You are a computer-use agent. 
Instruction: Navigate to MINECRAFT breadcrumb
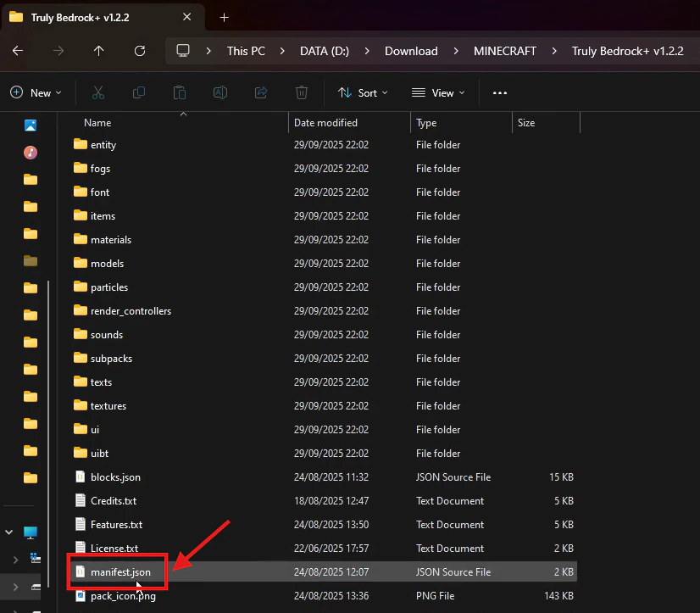(505, 51)
